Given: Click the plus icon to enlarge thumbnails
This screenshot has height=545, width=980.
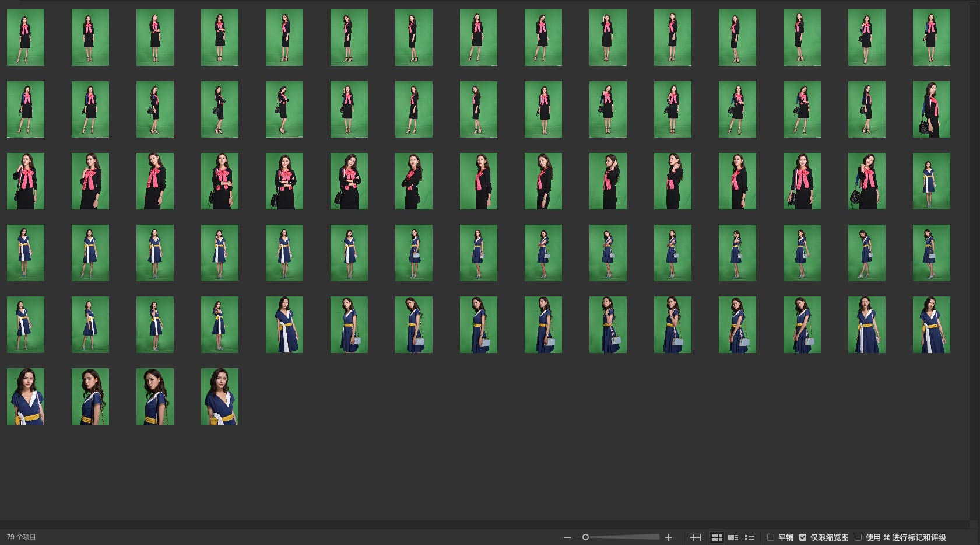Looking at the screenshot, I should [x=669, y=537].
